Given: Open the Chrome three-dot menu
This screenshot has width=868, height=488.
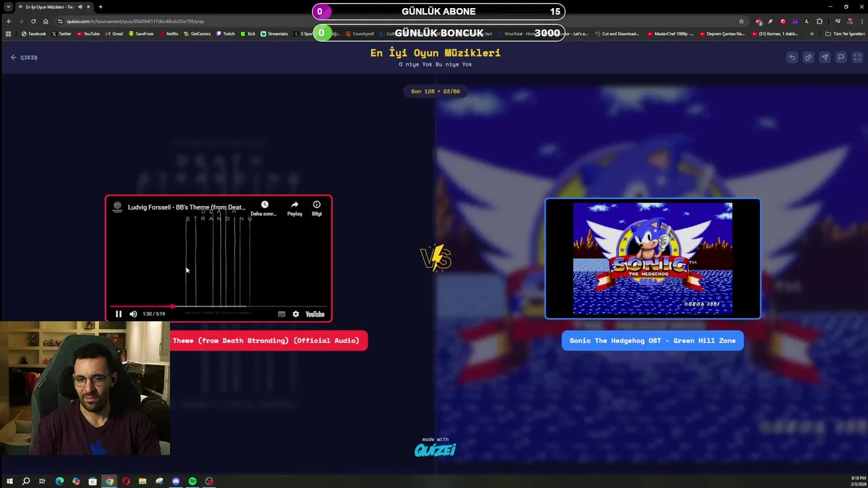Looking at the screenshot, I should [861, 21].
